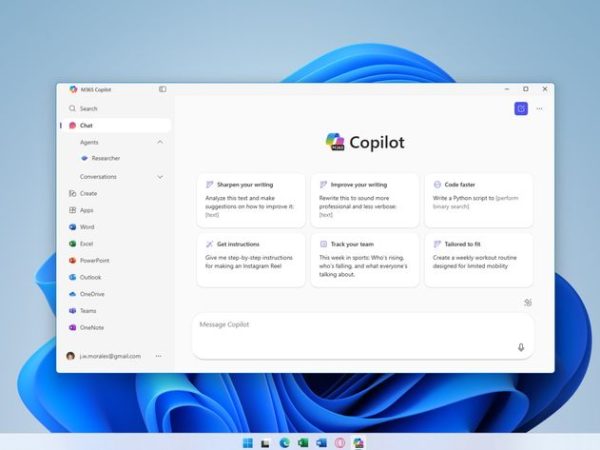Choose the Code faster prompt card
Image resolution: width=600 pixels, height=450 pixels.
pyautogui.click(x=478, y=200)
